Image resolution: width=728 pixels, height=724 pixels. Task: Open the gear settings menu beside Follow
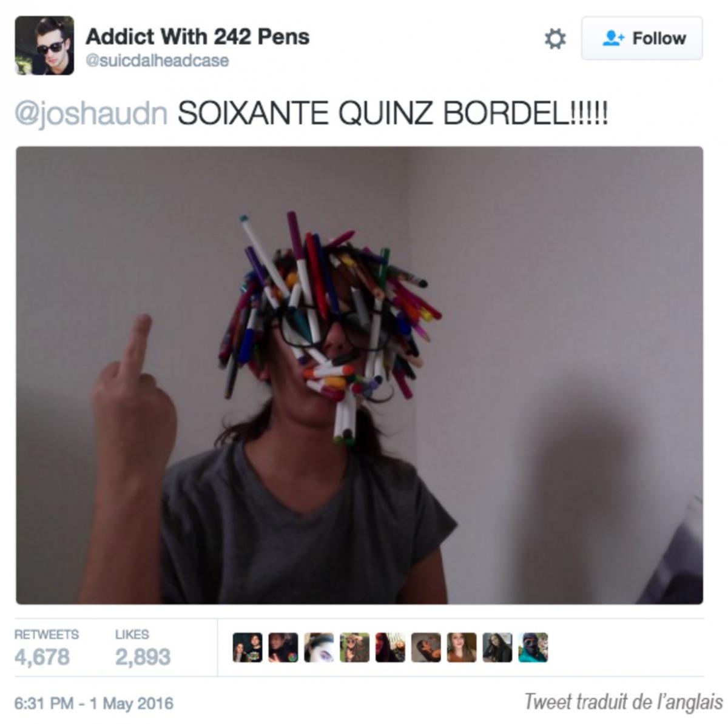(x=554, y=39)
